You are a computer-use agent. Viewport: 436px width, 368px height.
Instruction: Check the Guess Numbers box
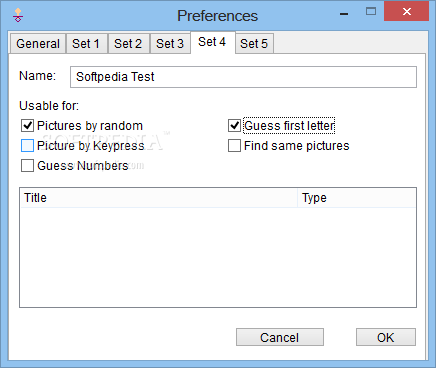27,166
